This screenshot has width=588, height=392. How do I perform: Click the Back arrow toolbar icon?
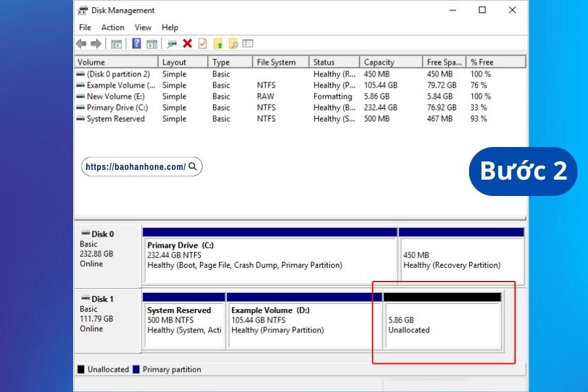pyautogui.click(x=81, y=44)
